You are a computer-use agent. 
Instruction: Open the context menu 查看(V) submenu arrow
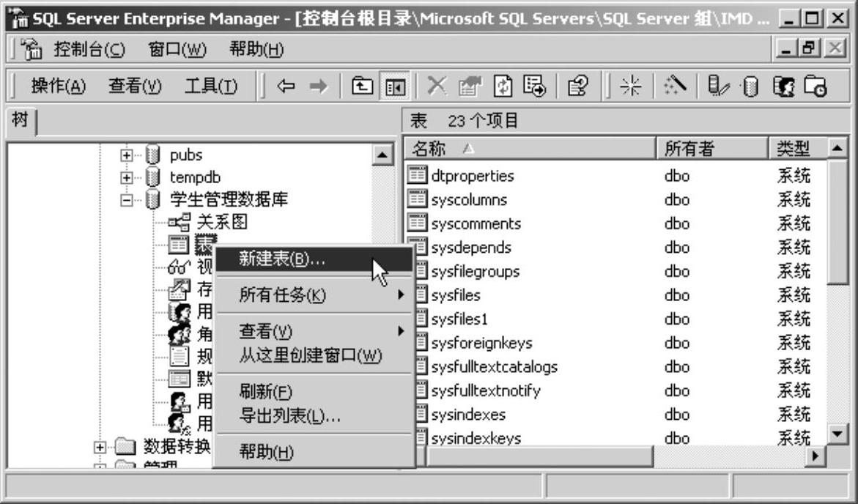(401, 330)
